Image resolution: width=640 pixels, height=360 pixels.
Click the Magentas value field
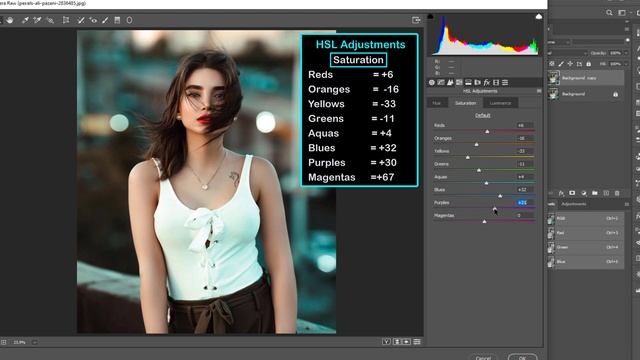(x=525, y=216)
